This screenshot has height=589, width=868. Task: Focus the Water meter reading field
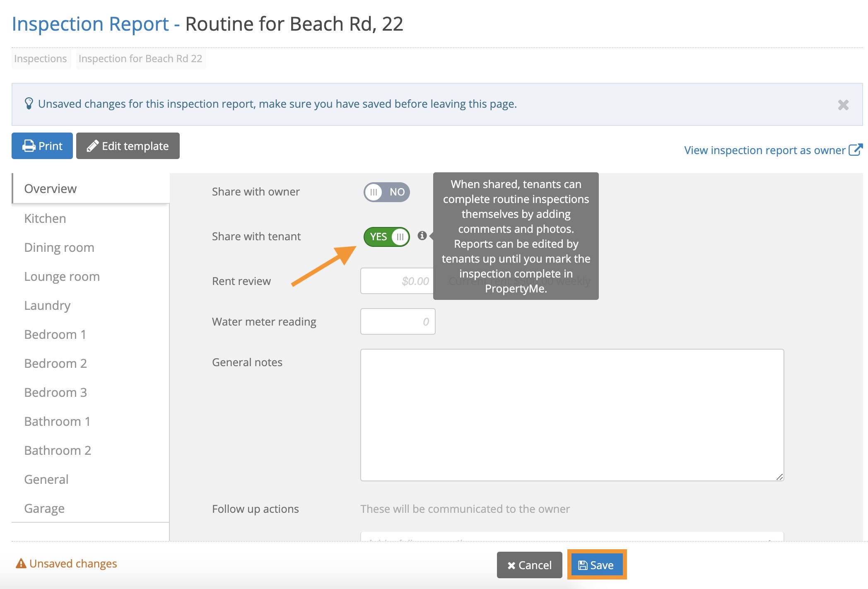pyautogui.click(x=398, y=321)
